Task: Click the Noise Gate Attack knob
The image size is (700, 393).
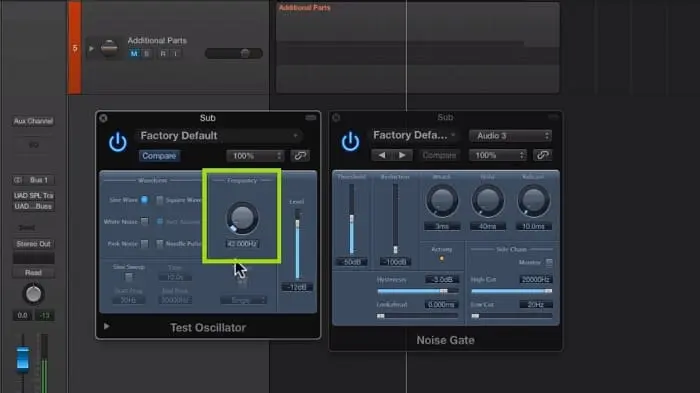Action: pos(442,201)
